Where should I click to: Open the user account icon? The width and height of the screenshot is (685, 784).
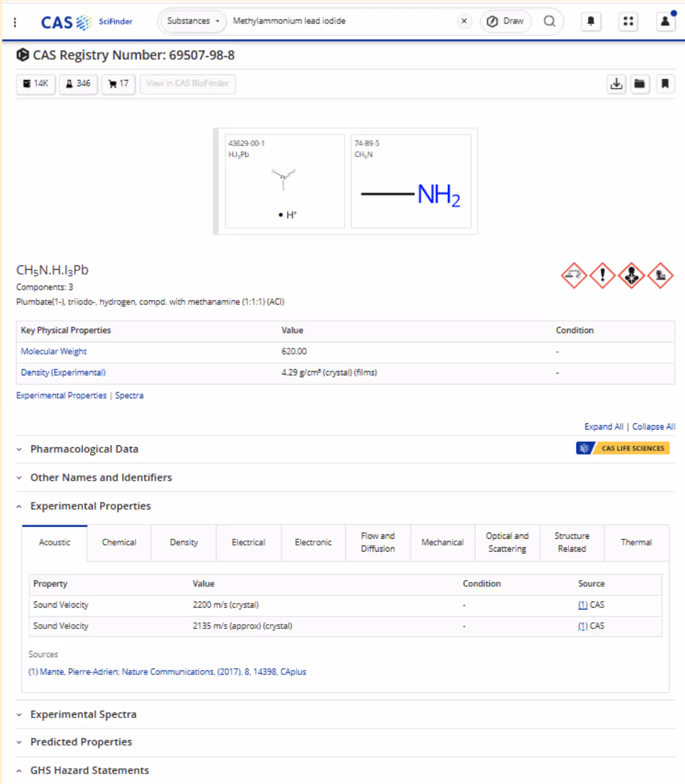pos(665,21)
